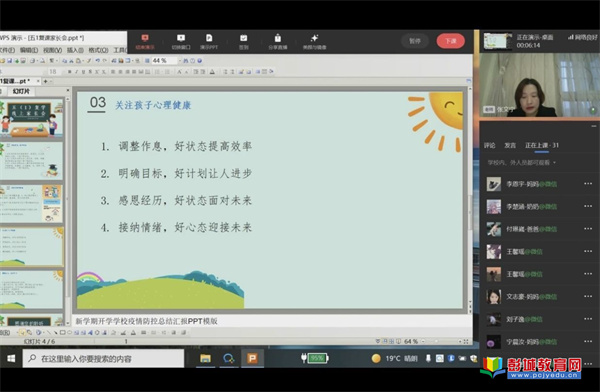This screenshot has width=600, height=392.
Task: Click the 签到 check-in icon
Action: pos(244,41)
